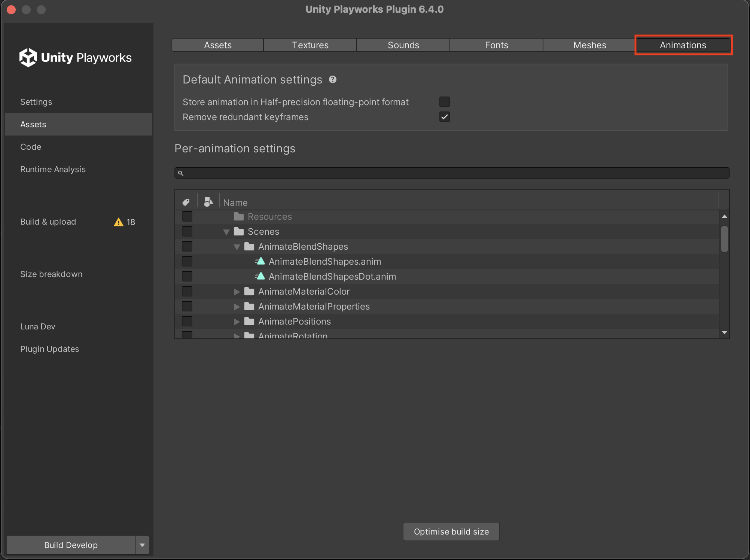Select Assets in the sidebar
The height and width of the screenshot is (560, 750).
(79, 124)
